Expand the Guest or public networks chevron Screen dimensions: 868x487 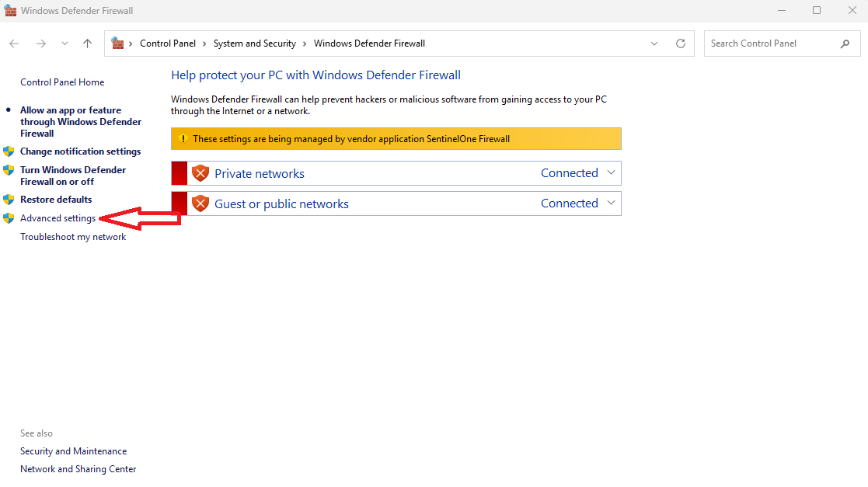tap(611, 203)
